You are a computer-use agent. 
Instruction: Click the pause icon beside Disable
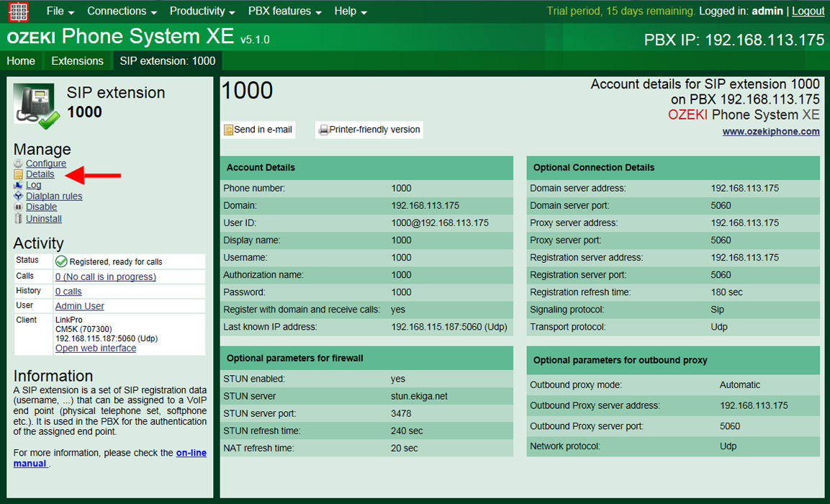[x=19, y=207]
